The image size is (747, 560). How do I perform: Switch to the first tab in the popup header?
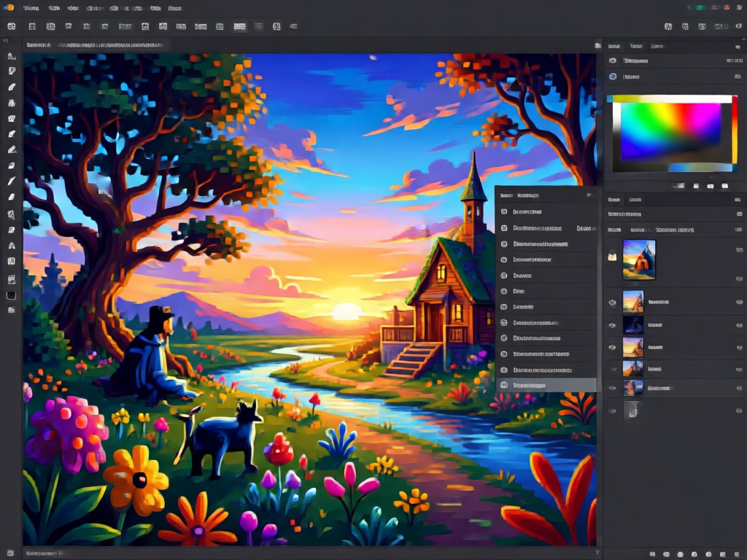[506, 195]
